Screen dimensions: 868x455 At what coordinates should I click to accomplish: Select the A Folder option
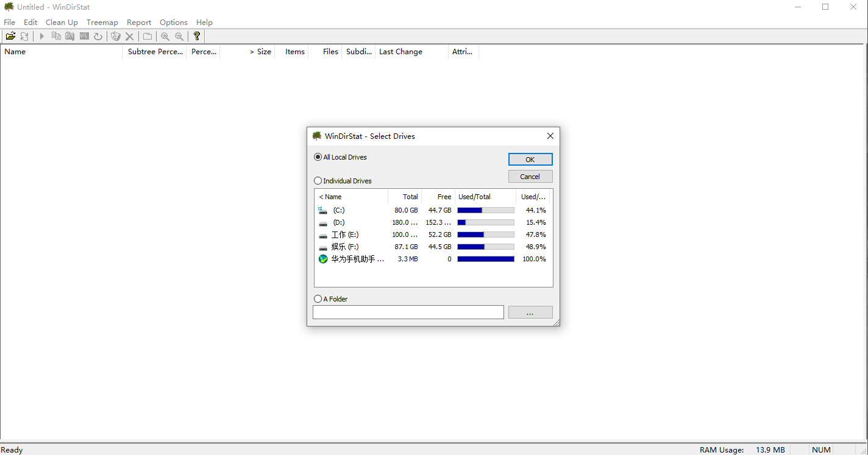330,299
